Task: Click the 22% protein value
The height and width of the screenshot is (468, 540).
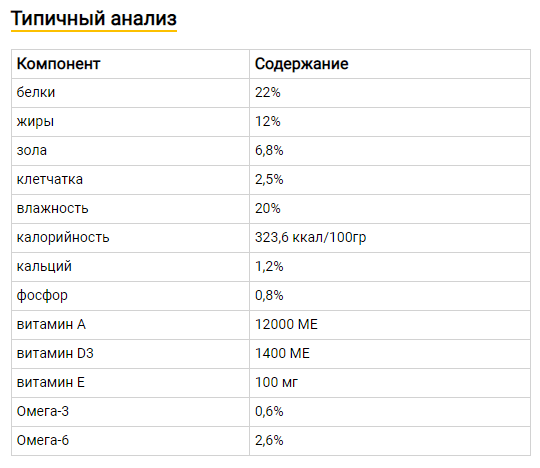Action: tap(268, 92)
